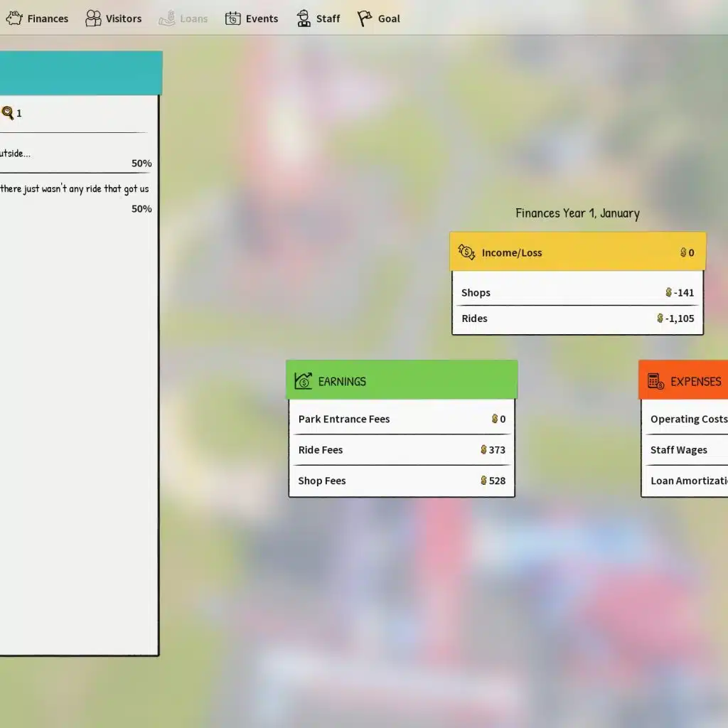Click the Visitors people icon
The height and width of the screenshot is (728, 728).
click(x=93, y=18)
